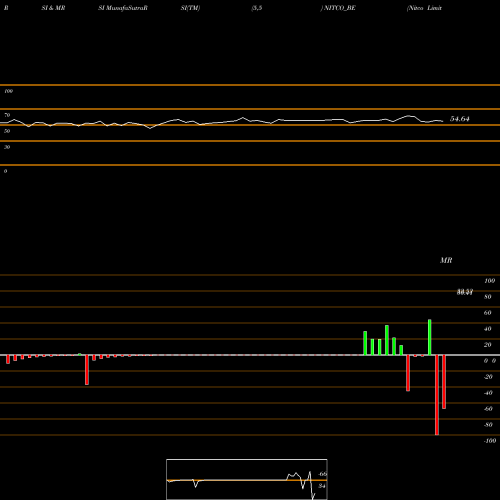
Task: Click the -20 label on MR axis
Action: click(x=488, y=377)
